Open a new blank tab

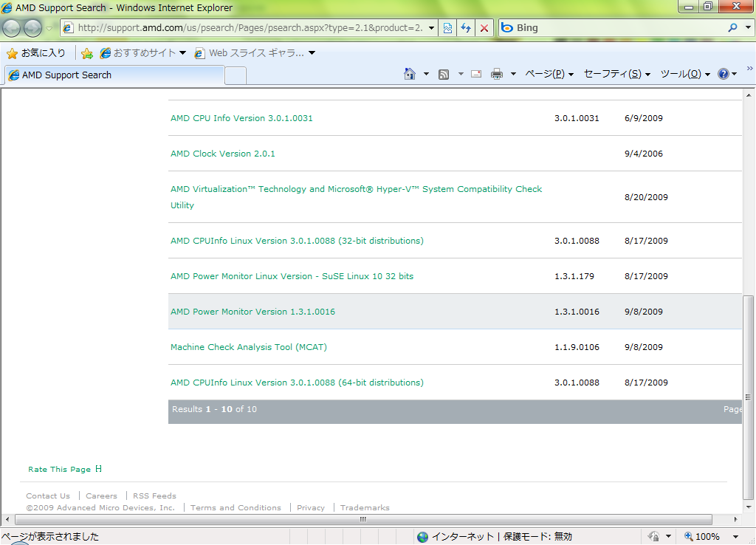click(x=236, y=76)
